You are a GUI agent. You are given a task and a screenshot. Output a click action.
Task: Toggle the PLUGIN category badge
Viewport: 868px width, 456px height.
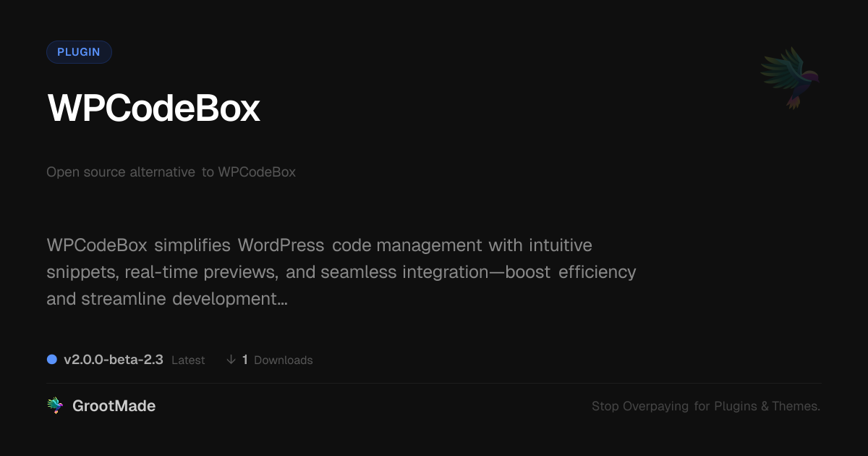click(79, 51)
